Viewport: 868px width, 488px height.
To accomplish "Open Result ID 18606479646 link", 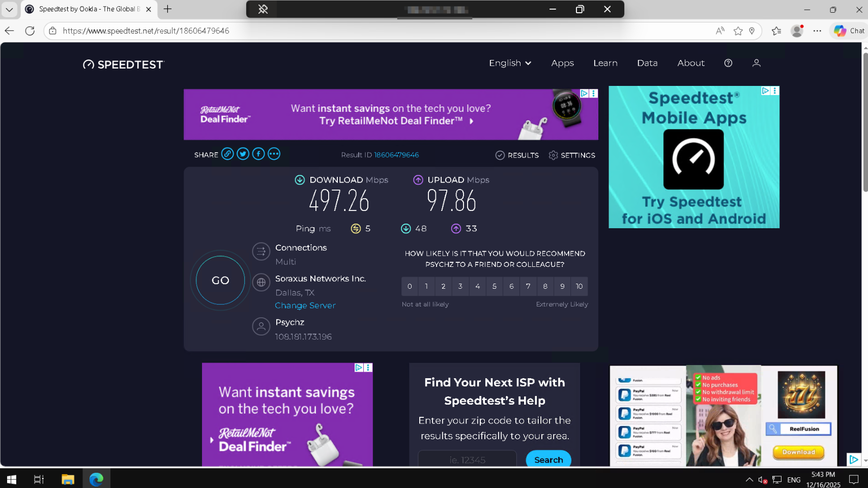I will click(396, 155).
